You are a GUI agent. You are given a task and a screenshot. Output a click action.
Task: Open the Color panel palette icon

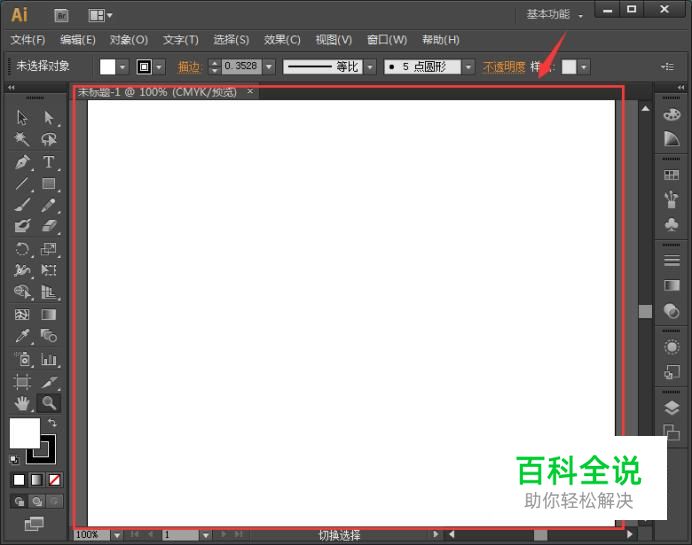click(672, 115)
